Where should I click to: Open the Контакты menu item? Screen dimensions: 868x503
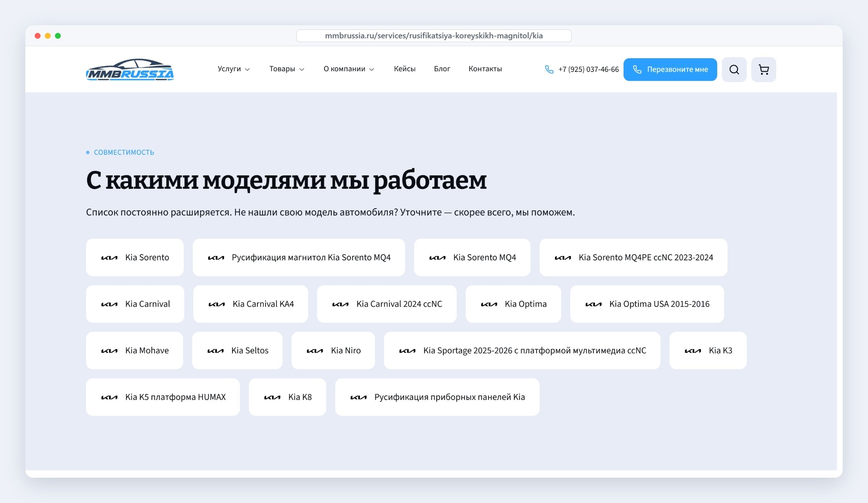pos(485,69)
